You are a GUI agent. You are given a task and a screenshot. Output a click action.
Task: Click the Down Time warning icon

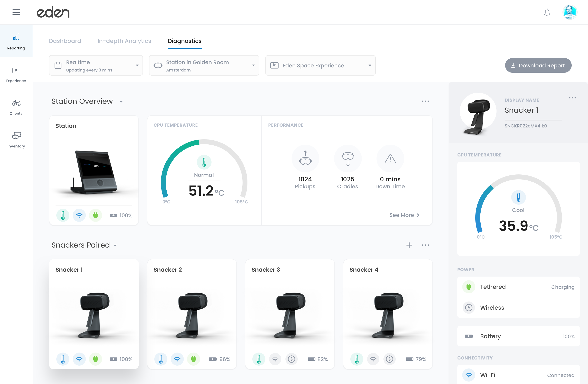pyautogui.click(x=390, y=158)
